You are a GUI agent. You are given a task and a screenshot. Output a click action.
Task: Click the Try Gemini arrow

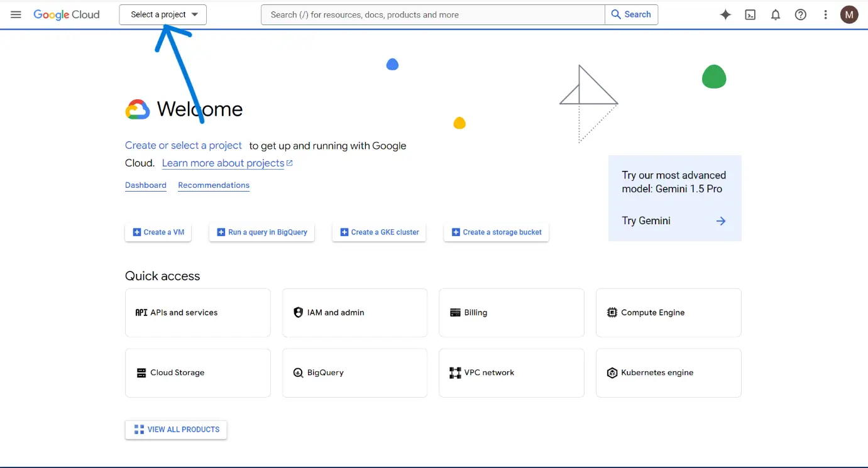721,220
